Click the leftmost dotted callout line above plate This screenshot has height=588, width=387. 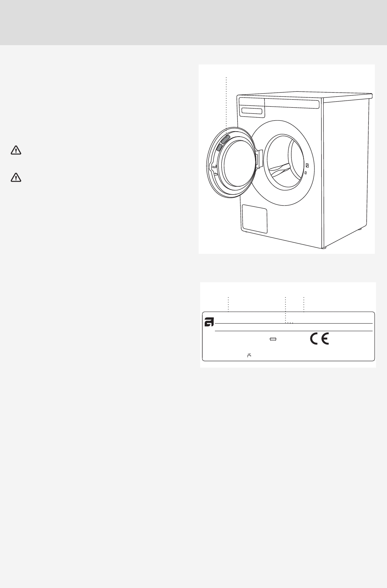tap(228, 304)
